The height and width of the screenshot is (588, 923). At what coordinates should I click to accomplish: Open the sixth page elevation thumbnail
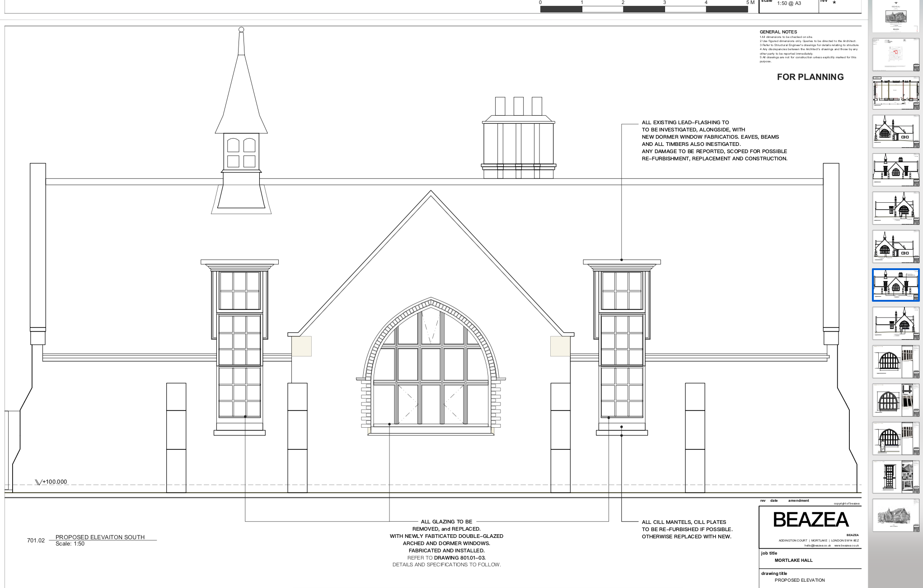(895, 208)
